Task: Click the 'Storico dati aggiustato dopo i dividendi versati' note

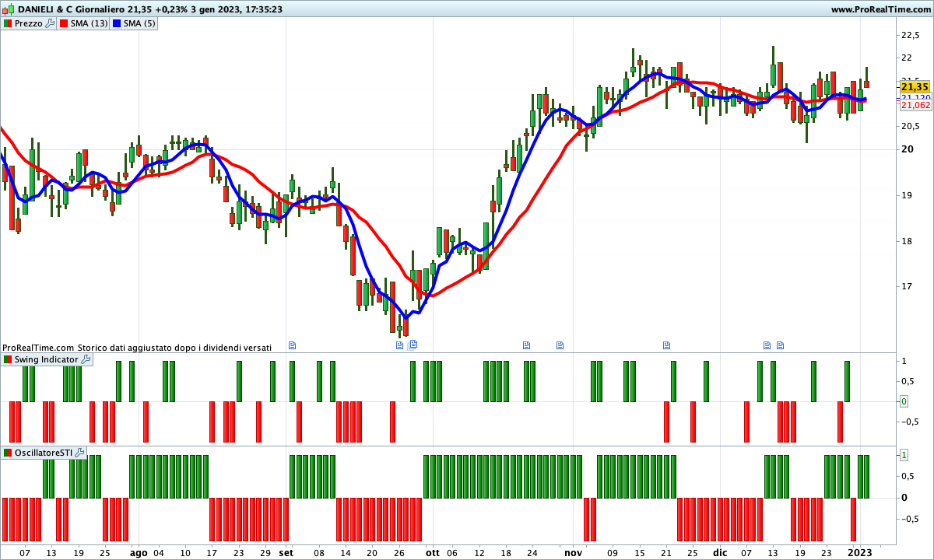Action: (x=174, y=348)
